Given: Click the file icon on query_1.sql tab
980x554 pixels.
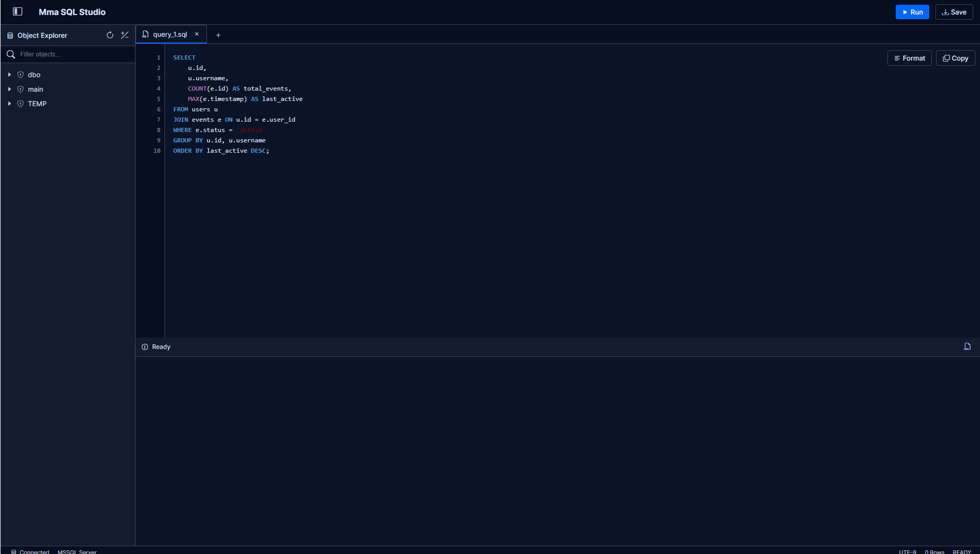Looking at the screenshot, I should (x=145, y=34).
